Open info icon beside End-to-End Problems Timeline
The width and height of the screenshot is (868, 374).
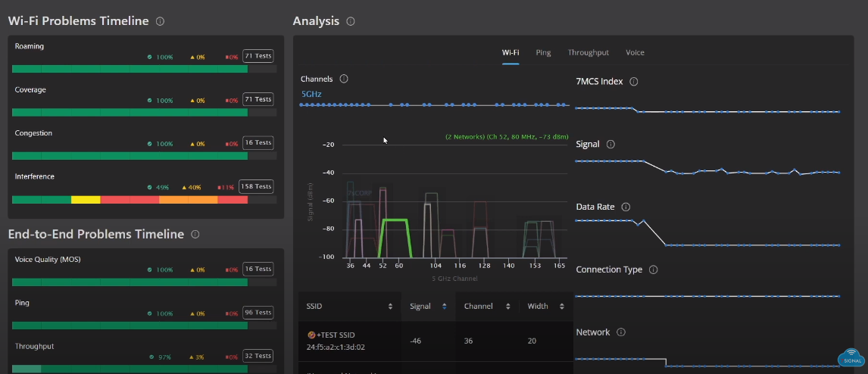click(x=195, y=235)
